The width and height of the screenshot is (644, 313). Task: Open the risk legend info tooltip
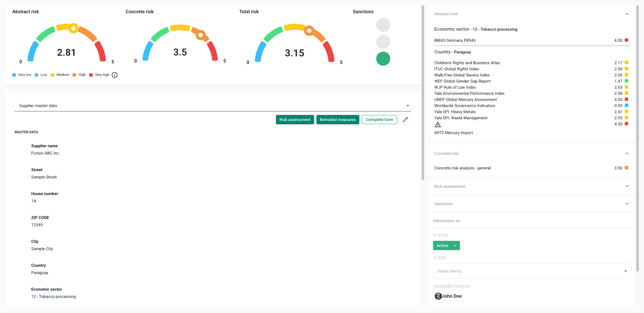pos(115,75)
